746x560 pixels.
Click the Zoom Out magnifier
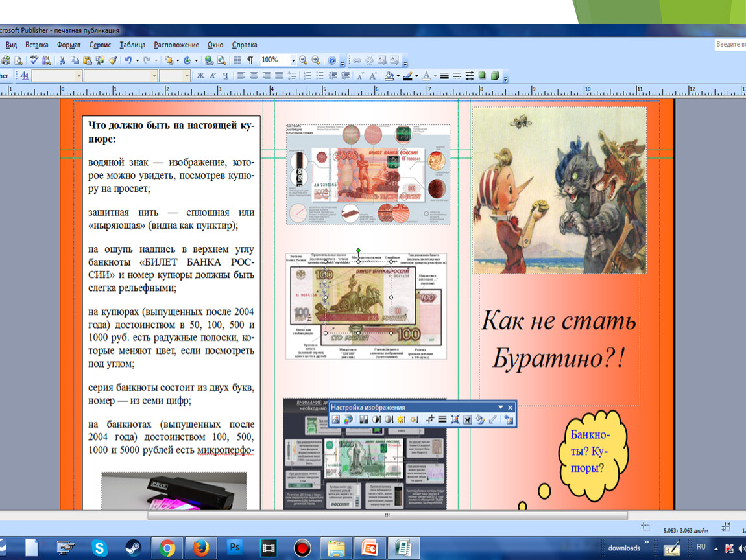pos(303,60)
